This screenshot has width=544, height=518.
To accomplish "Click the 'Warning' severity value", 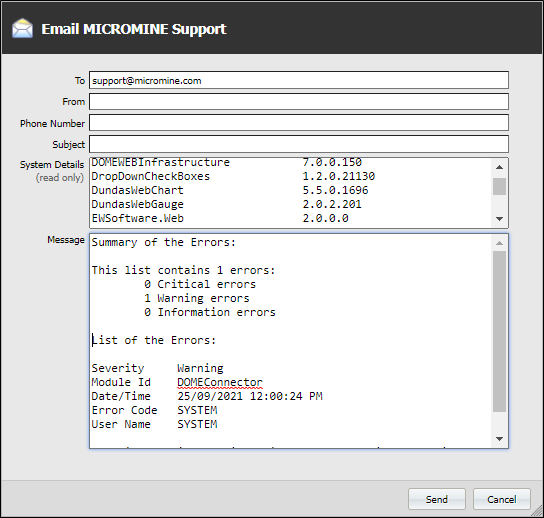I will coord(200,368).
